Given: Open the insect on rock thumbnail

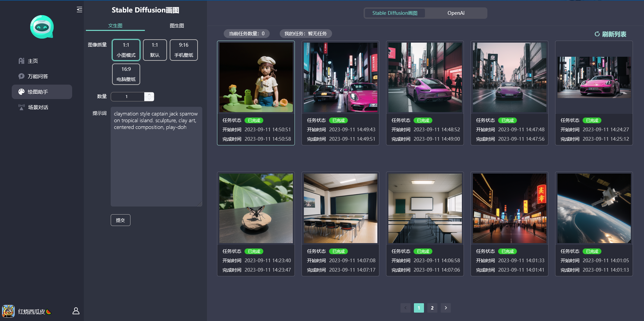Looking at the screenshot, I should [256, 208].
